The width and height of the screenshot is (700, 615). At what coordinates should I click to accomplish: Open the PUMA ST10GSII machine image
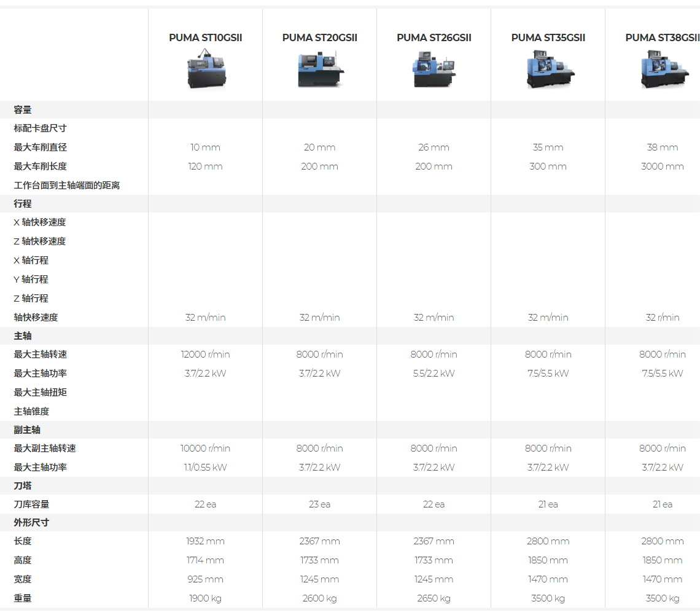click(x=206, y=69)
